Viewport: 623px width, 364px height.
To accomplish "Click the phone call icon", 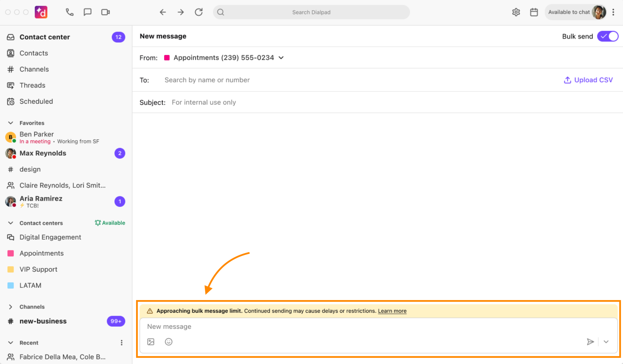I will [x=69, y=12].
